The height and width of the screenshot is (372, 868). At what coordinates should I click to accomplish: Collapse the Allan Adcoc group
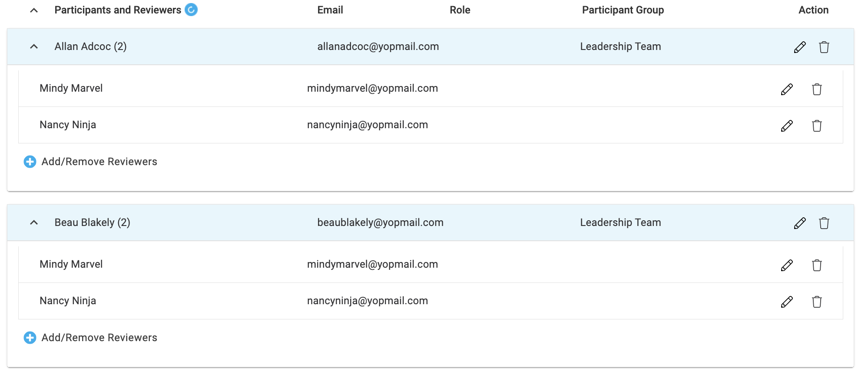click(34, 46)
